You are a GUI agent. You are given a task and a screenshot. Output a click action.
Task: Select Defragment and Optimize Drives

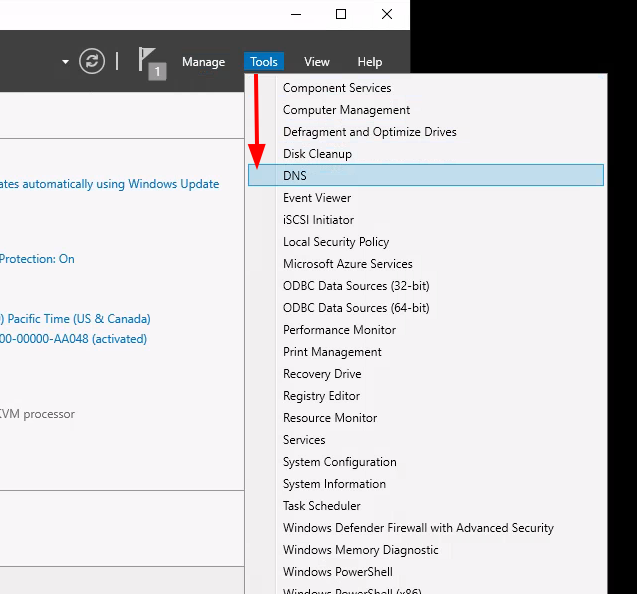click(x=426, y=132)
